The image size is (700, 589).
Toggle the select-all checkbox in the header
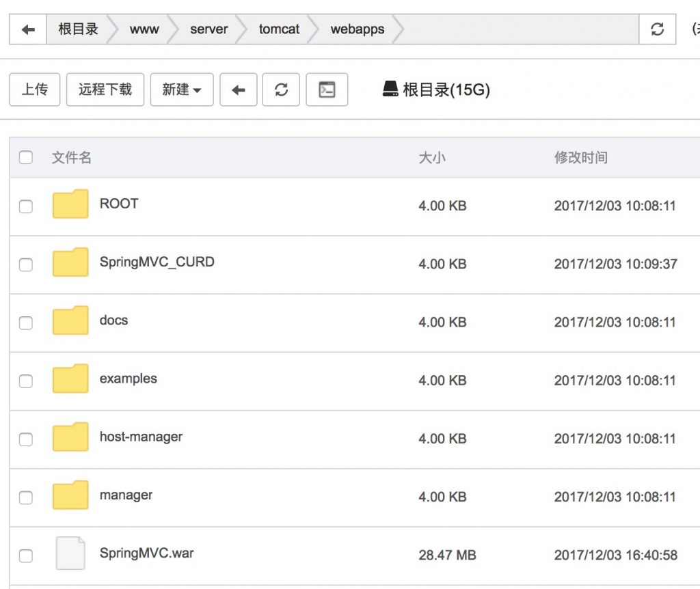[26, 158]
